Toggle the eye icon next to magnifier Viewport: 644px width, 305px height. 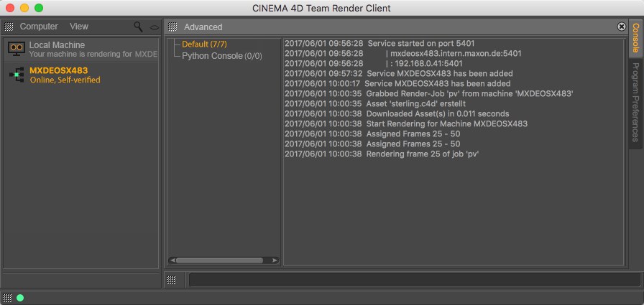[155, 27]
